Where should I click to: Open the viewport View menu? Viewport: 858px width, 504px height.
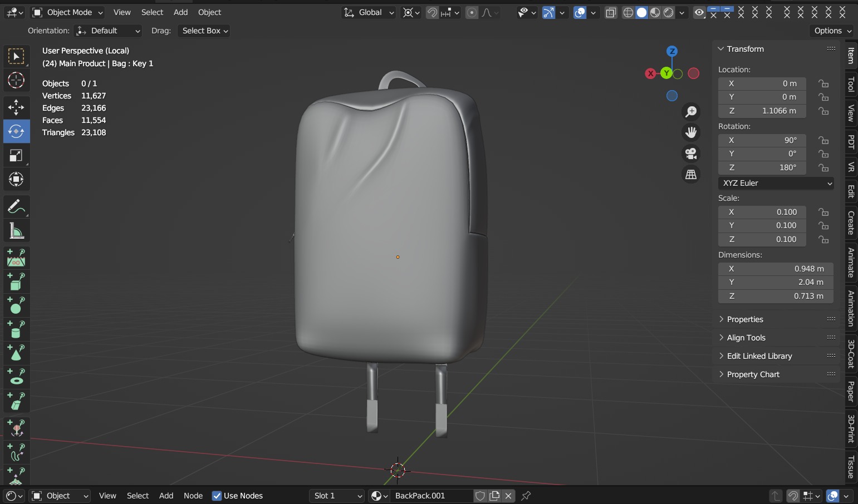click(x=122, y=12)
